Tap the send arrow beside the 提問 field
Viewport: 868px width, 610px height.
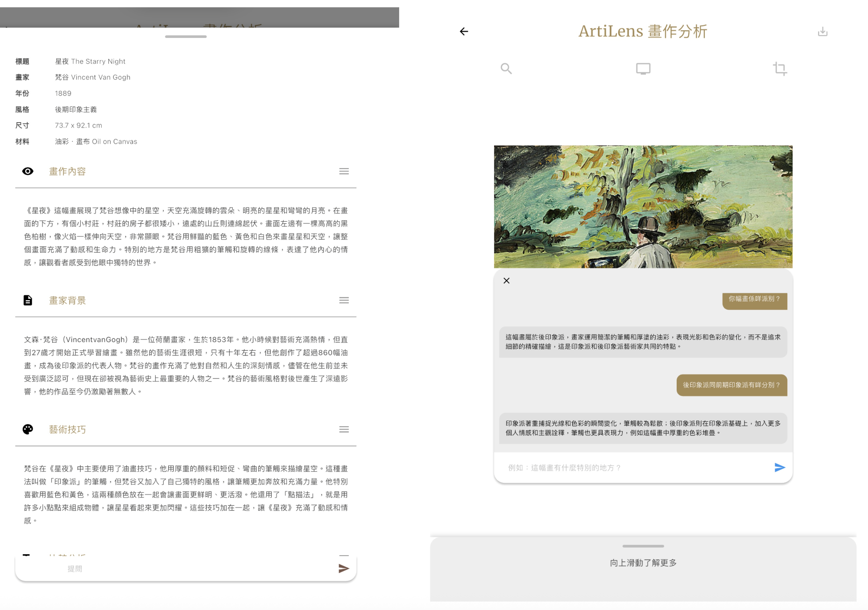click(343, 568)
